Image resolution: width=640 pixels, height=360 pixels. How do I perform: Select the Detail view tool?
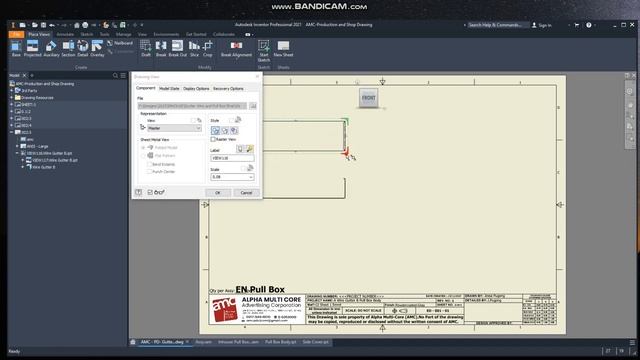pos(82,49)
